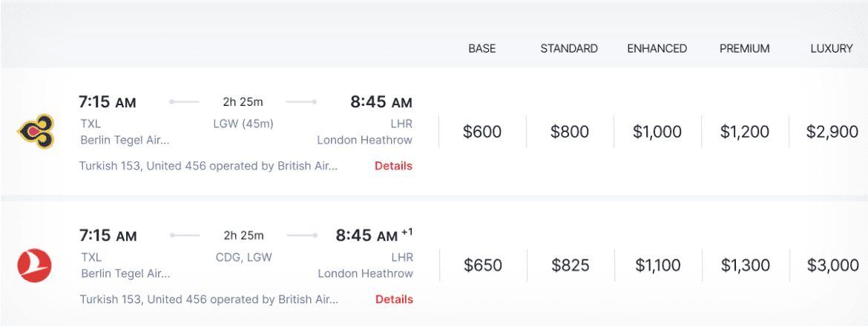868x326 pixels.
Task: Click the PREMIUM column header
Action: pos(745,49)
